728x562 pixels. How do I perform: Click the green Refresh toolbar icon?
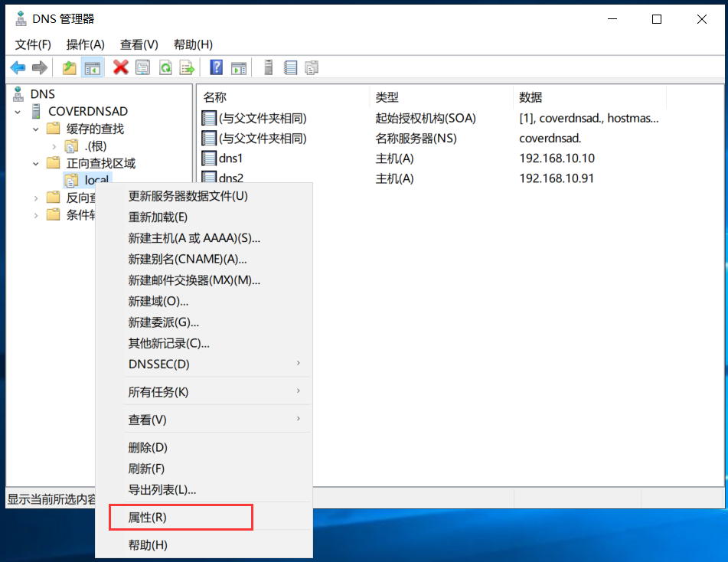tap(165, 68)
